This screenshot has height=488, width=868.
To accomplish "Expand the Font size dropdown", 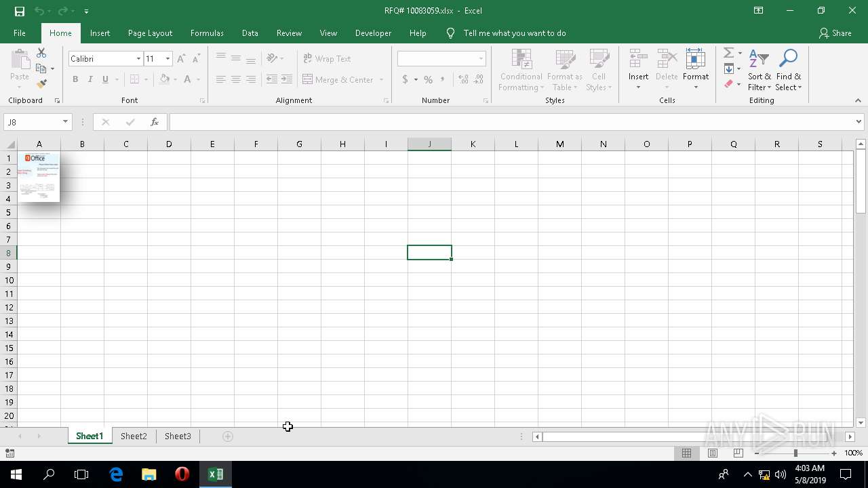I will point(167,59).
